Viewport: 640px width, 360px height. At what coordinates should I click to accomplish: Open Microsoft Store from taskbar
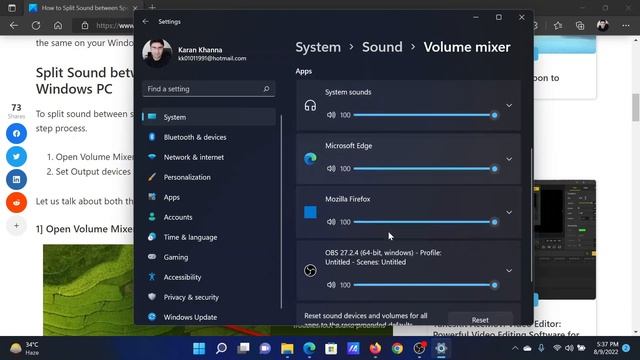331,348
